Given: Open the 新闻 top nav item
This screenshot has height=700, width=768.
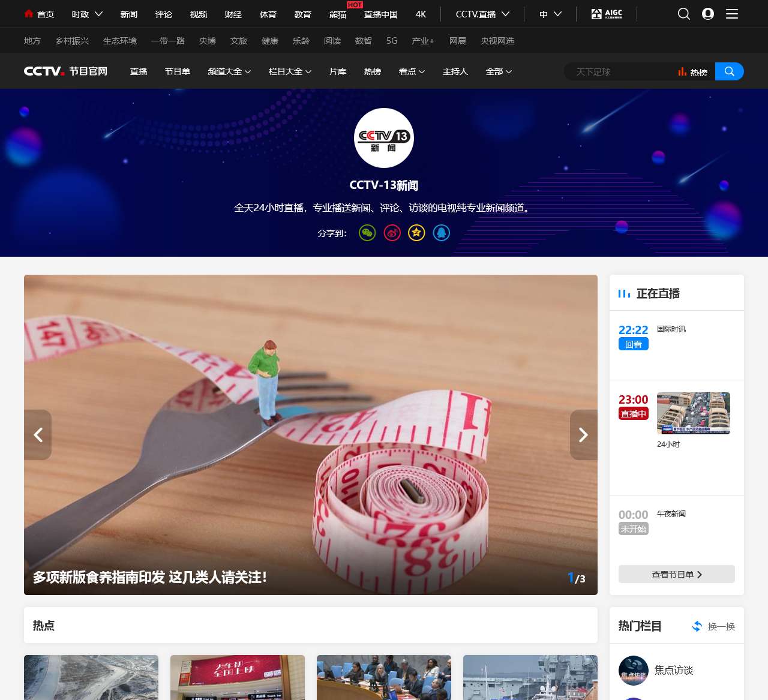Looking at the screenshot, I should pos(129,14).
